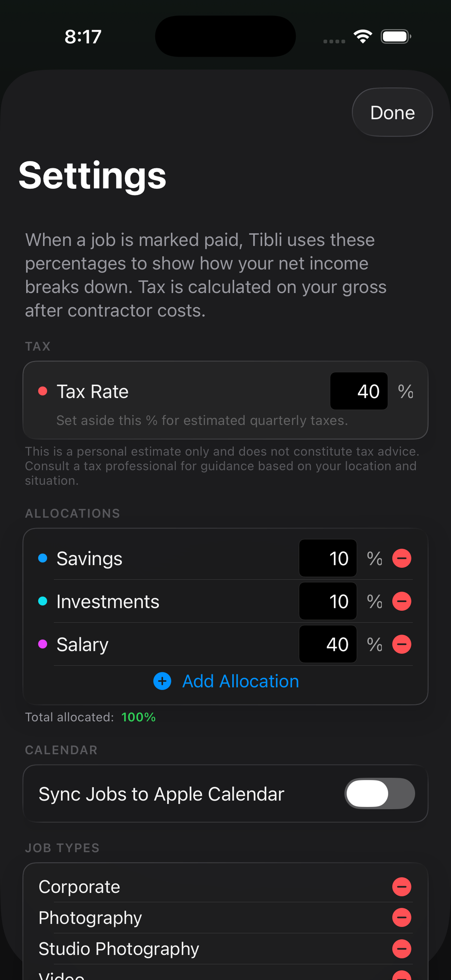Remove the Salary allocation
The height and width of the screenshot is (980, 451).
coord(402,644)
